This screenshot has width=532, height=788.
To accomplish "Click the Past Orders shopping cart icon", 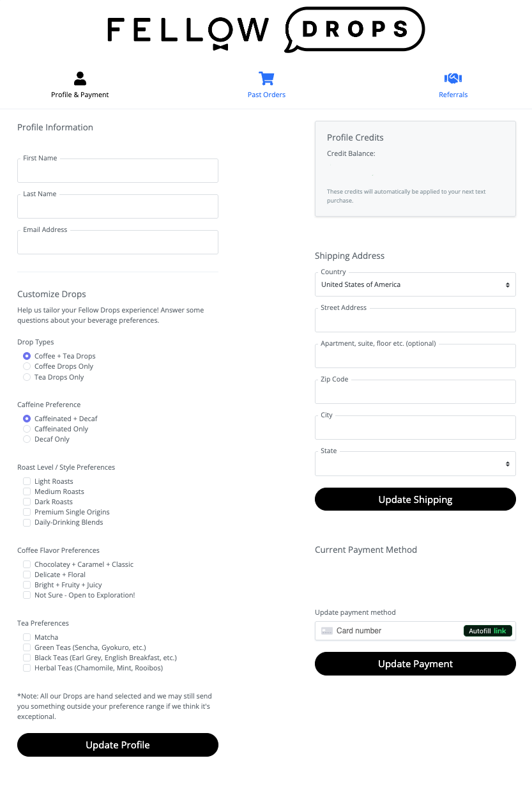I will click(266, 79).
